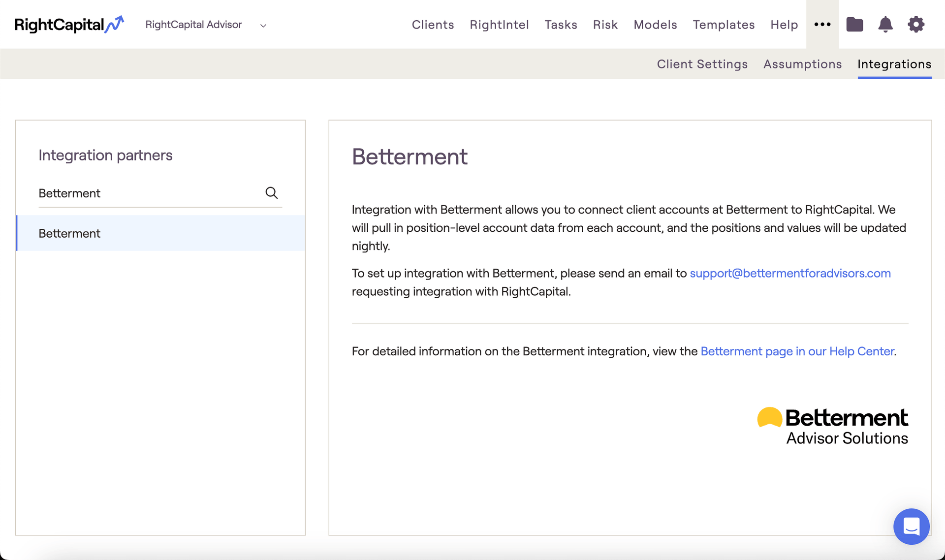This screenshot has width=945, height=560.
Task: Select Betterment in the partners list
Action: [160, 233]
